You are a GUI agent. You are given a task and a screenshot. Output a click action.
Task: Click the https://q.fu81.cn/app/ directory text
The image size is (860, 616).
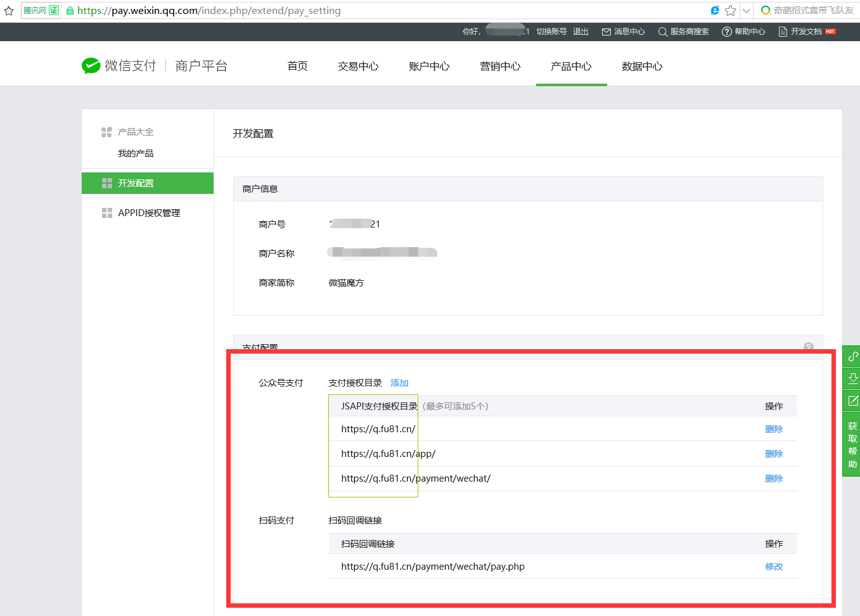tap(388, 454)
